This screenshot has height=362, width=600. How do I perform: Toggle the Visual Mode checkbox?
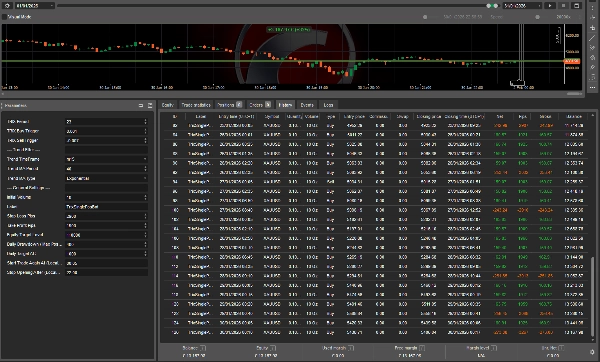tap(5, 17)
